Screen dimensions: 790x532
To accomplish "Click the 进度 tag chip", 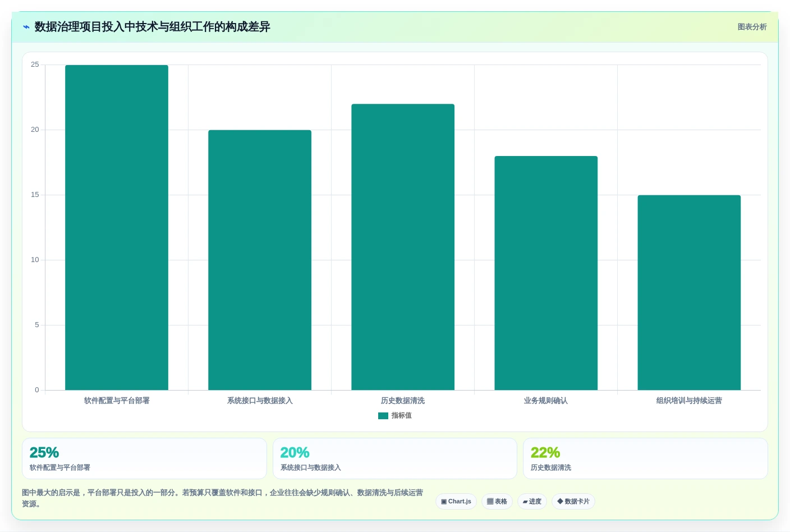I will (x=532, y=502).
